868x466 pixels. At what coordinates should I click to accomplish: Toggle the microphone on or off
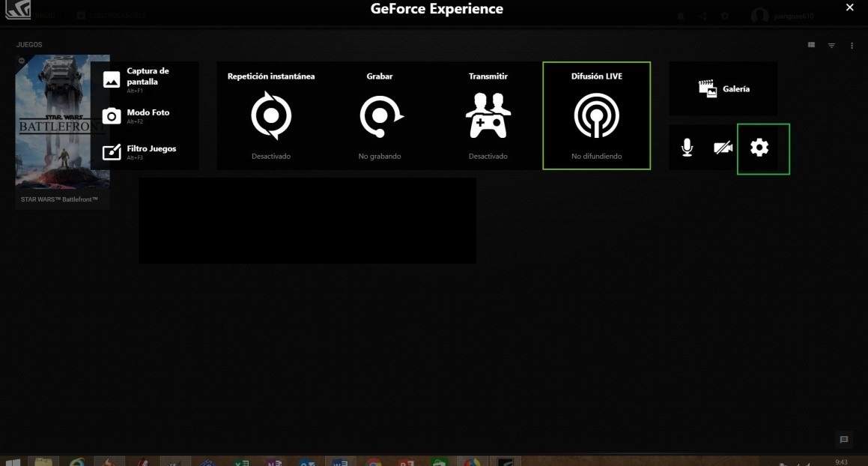coord(687,148)
